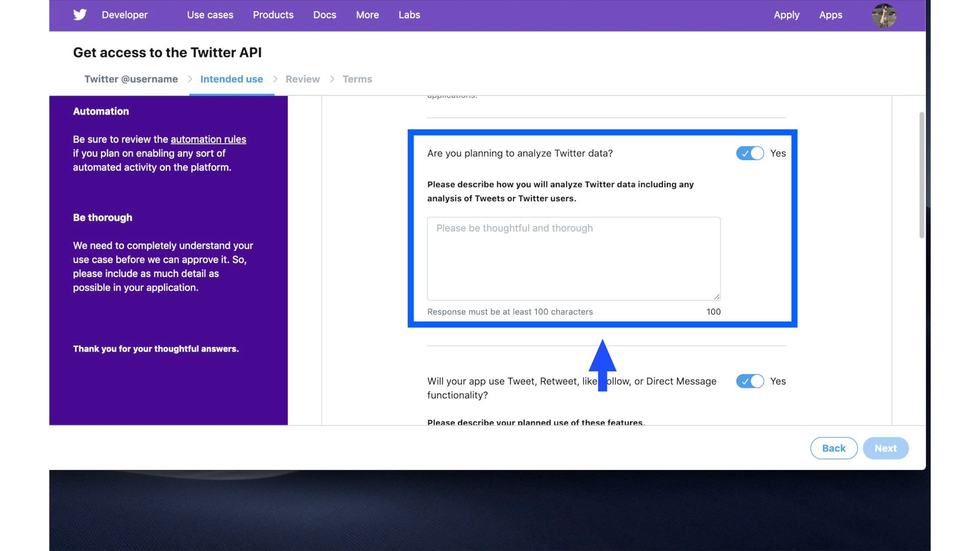This screenshot has width=980, height=551.
Task: Click the "Be thorough" sidebar heading
Action: point(103,217)
